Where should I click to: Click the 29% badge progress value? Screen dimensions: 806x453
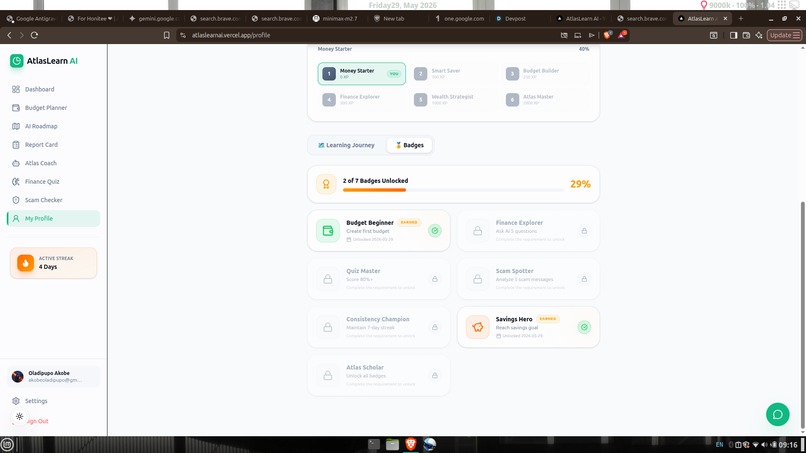click(x=580, y=184)
